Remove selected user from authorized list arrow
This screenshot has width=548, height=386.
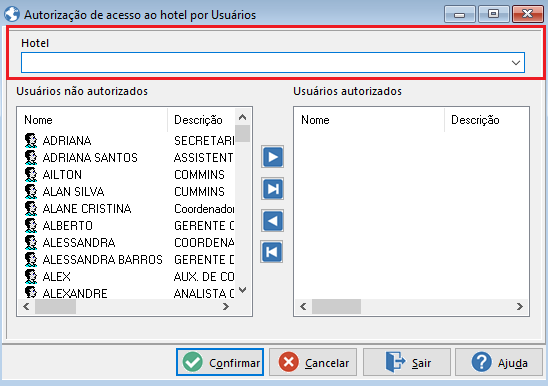[273, 221]
